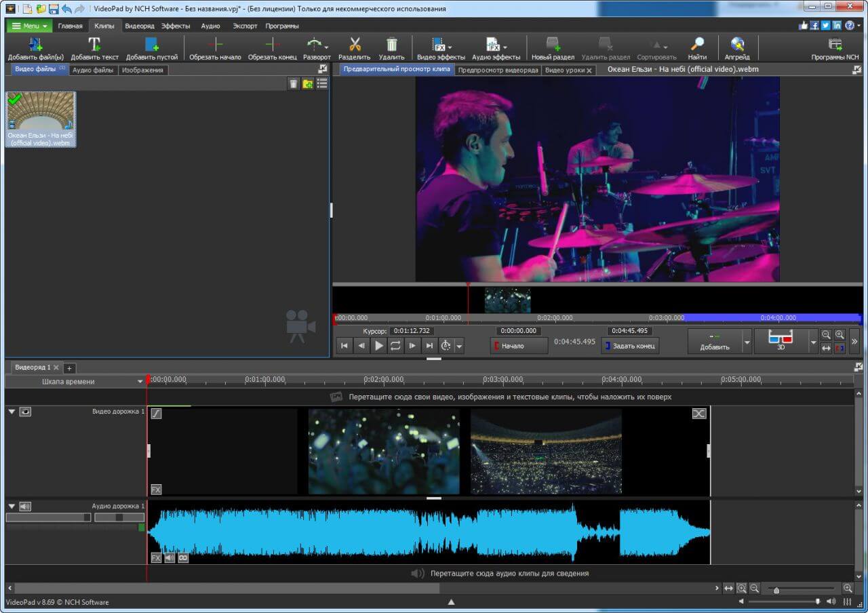Click the FX button on the audio clip
This screenshot has height=613, width=868.
click(156, 558)
